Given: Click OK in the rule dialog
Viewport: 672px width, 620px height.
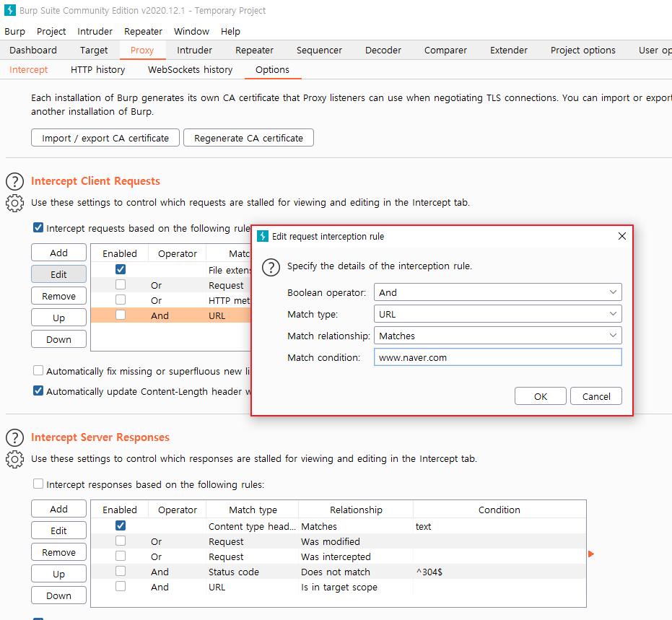Looking at the screenshot, I should tap(541, 396).
